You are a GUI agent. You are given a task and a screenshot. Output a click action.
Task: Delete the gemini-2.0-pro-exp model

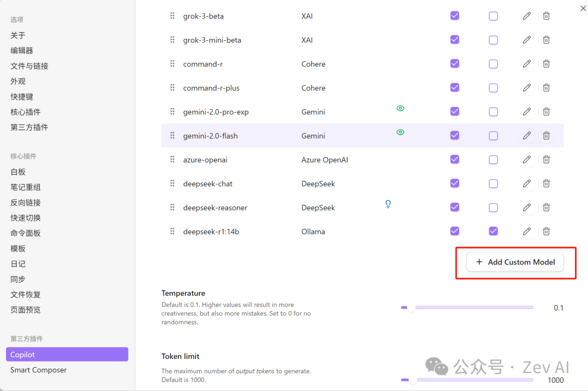tap(547, 112)
